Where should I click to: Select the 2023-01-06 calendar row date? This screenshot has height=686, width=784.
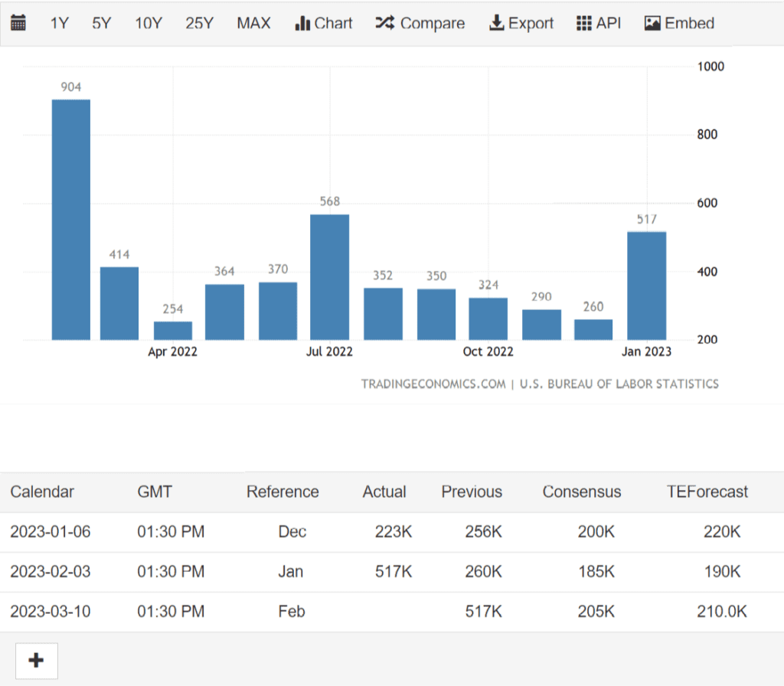(51, 531)
